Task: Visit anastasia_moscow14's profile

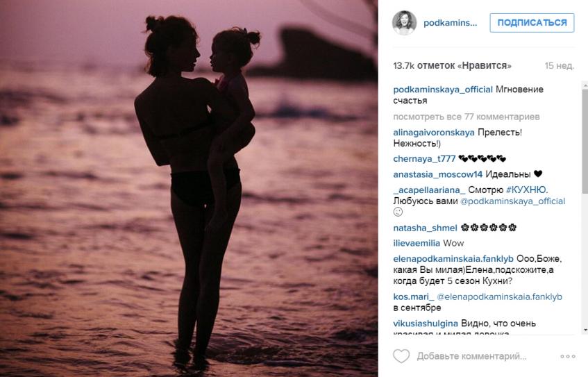Action: click(437, 174)
